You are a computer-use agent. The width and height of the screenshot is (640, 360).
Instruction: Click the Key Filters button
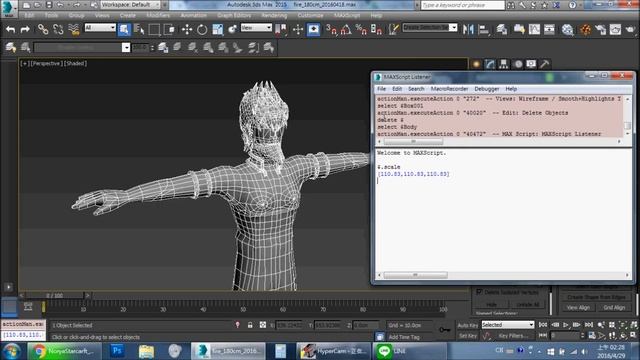click(x=513, y=336)
